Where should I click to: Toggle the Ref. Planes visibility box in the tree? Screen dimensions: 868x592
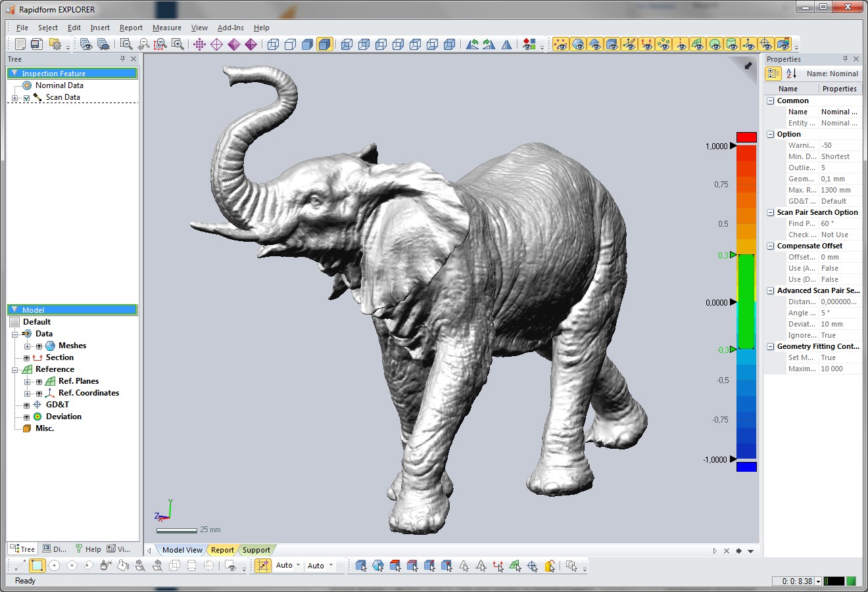[39, 382]
